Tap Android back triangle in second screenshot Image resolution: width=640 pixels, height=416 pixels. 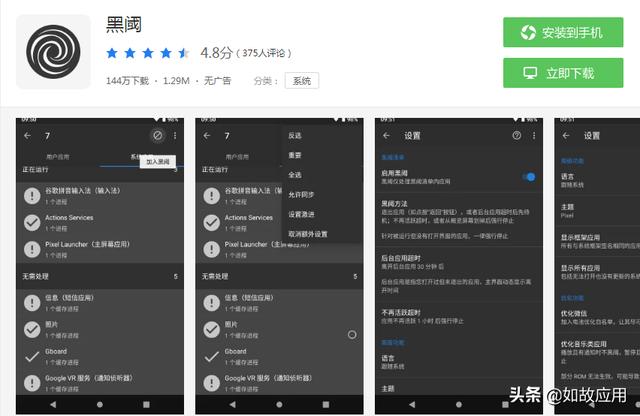pyautogui.click(x=233, y=405)
